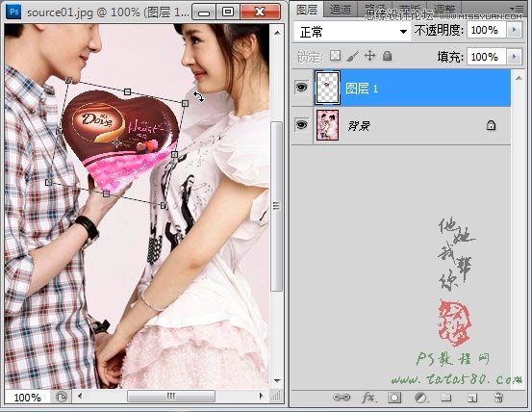This screenshot has height=412, width=532.
Task: Click the transform center reference point
Action: point(116,143)
